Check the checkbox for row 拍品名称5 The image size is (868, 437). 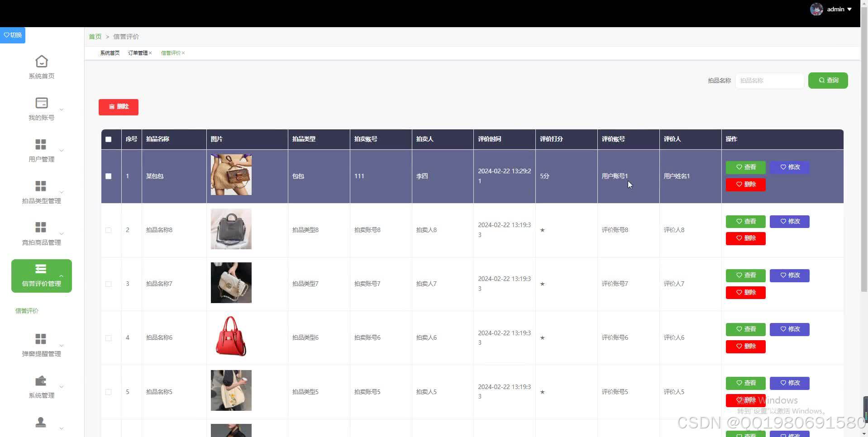click(x=108, y=392)
